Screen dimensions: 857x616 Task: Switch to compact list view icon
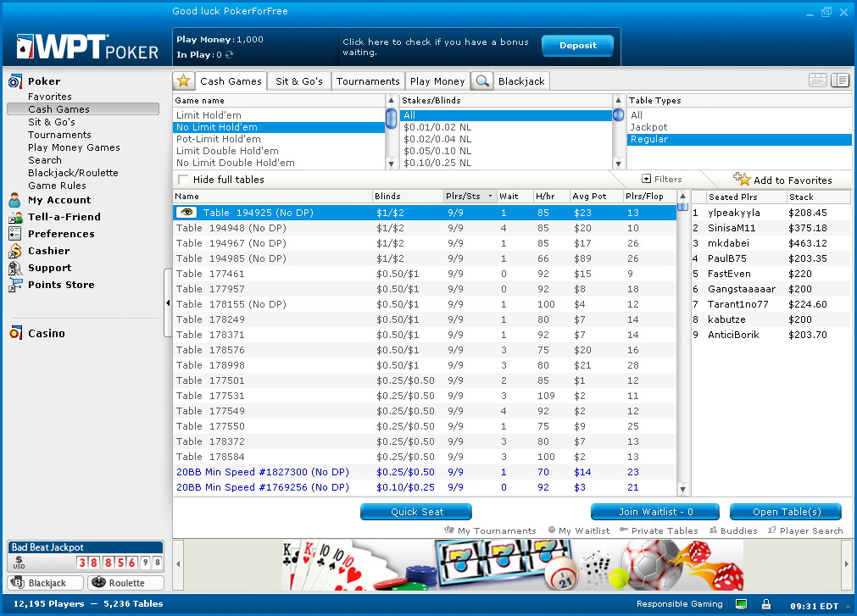click(x=818, y=80)
